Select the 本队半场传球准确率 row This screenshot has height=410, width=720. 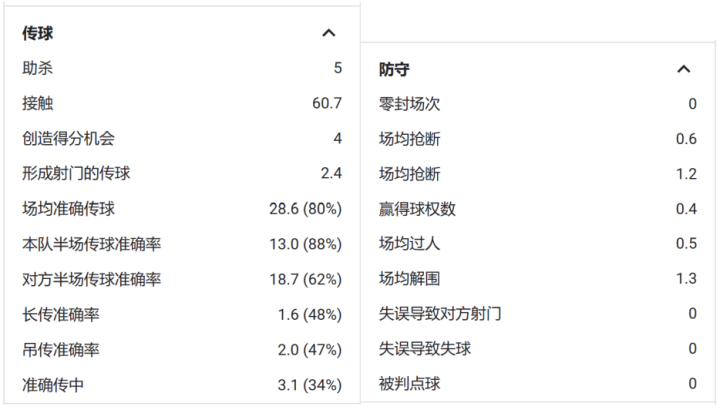point(91,244)
